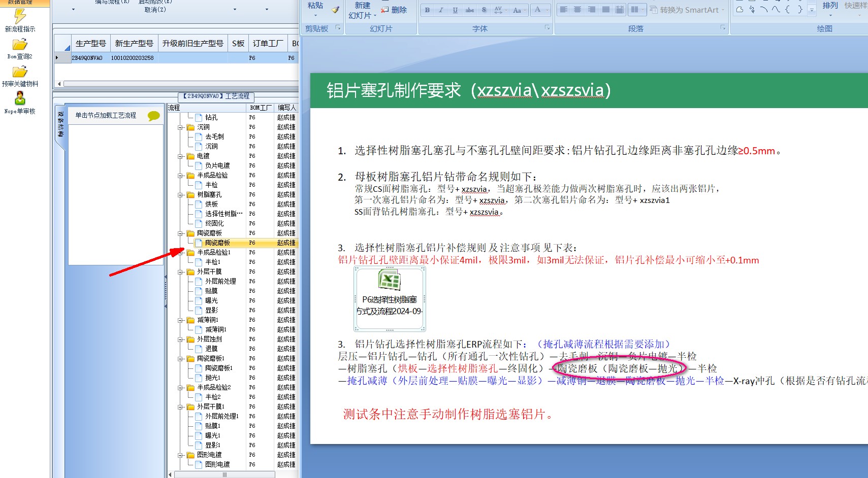
Task: Click 新建幻灯片 button
Action: pyautogui.click(x=362, y=10)
